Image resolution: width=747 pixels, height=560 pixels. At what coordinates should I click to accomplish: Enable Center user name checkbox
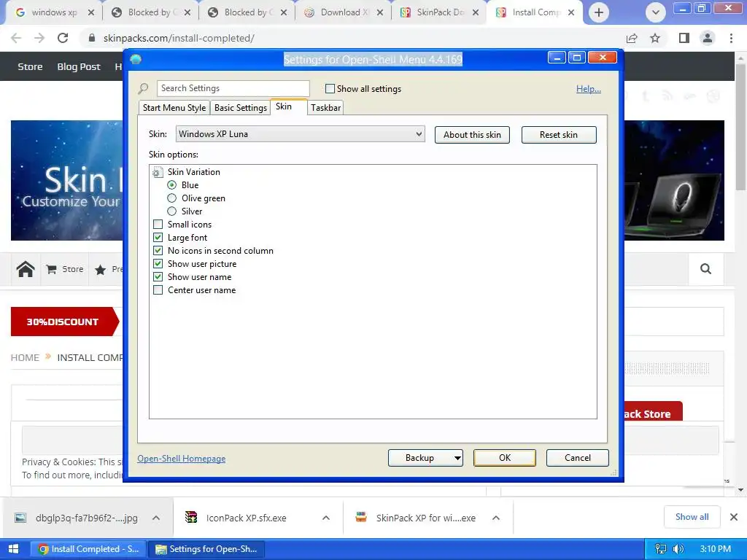tap(158, 289)
